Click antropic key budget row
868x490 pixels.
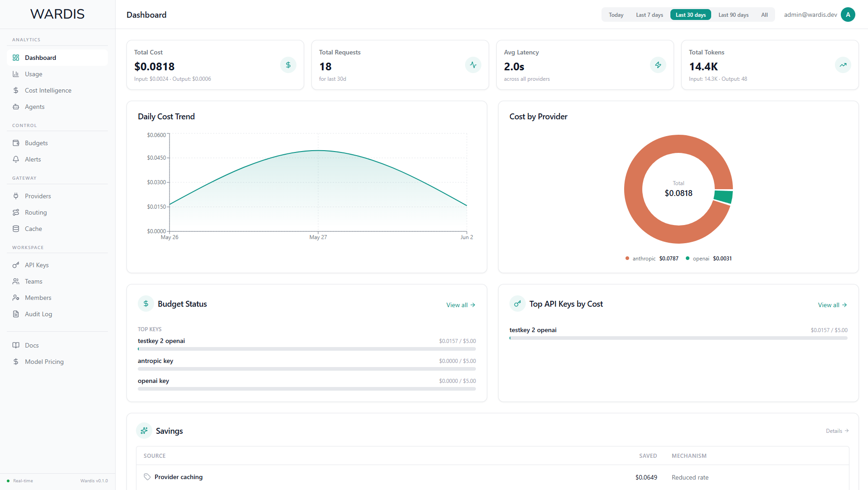(307, 365)
